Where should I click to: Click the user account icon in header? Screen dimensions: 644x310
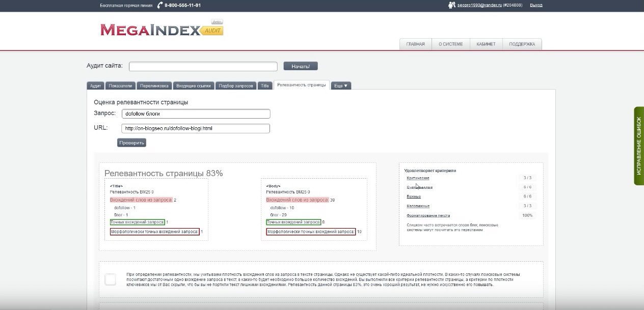pos(451,5)
